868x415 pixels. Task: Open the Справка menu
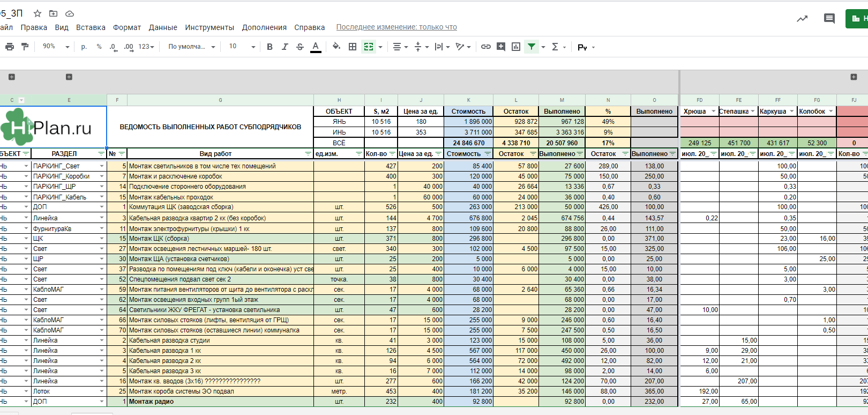(x=310, y=27)
